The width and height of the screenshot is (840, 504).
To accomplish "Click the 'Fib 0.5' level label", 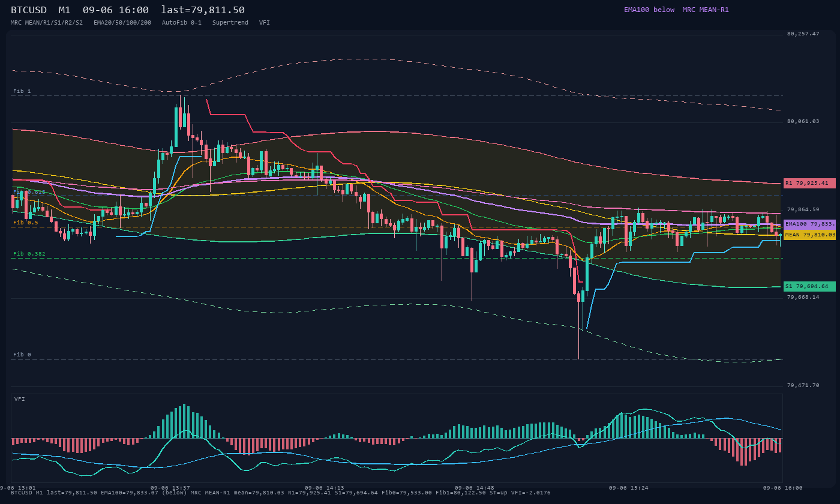I will (26, 223).
